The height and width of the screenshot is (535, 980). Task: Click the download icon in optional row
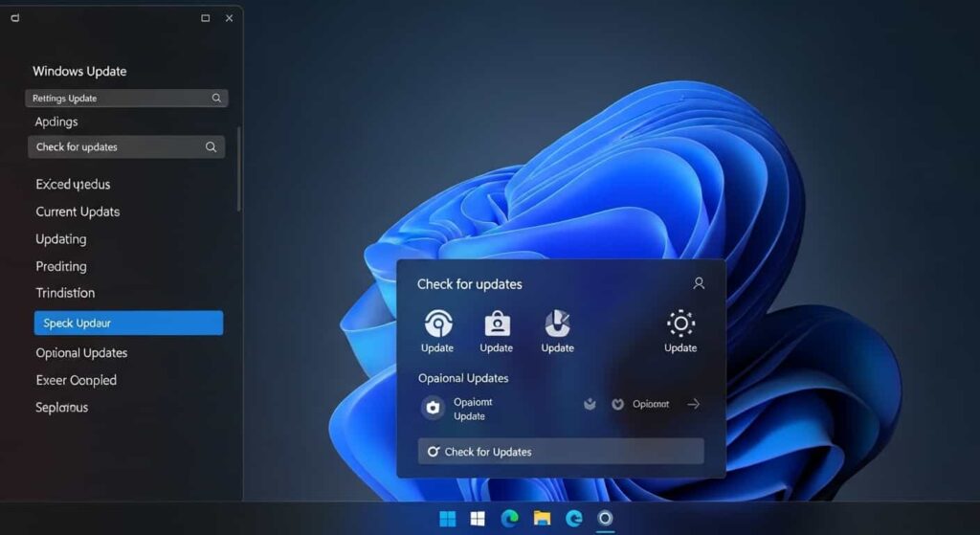click(x=590, y=405)
